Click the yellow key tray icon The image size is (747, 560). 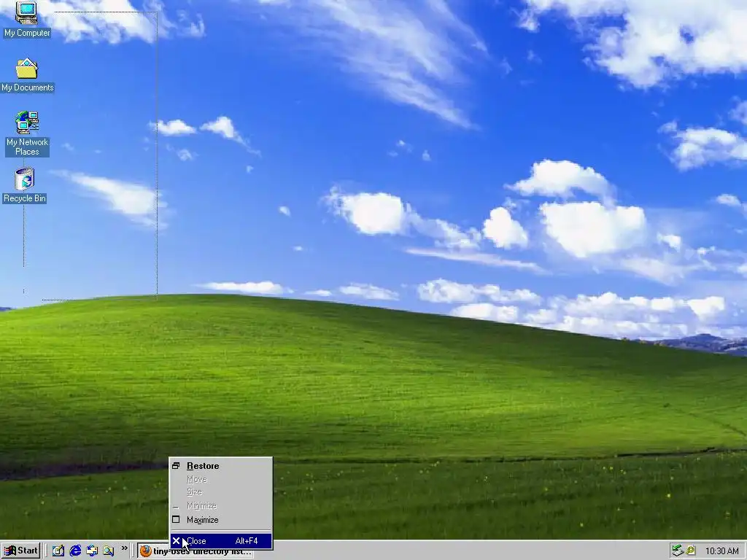coord(691,551)
